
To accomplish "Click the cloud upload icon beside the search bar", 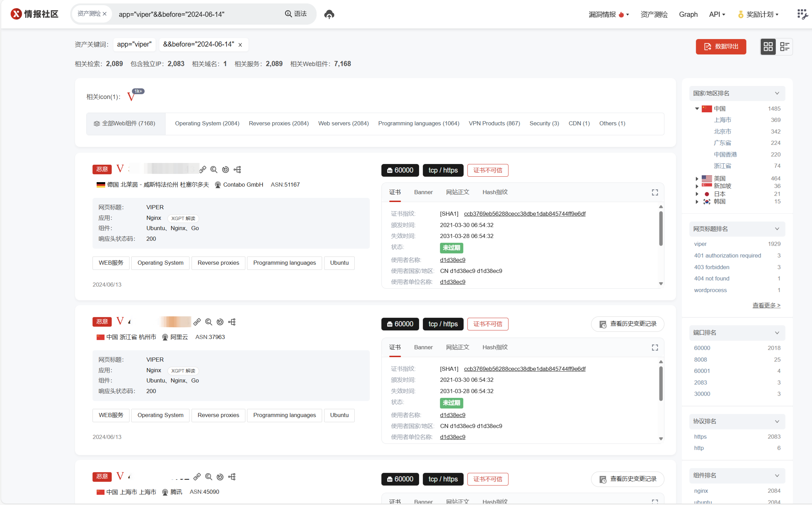I will coord(329,14).
